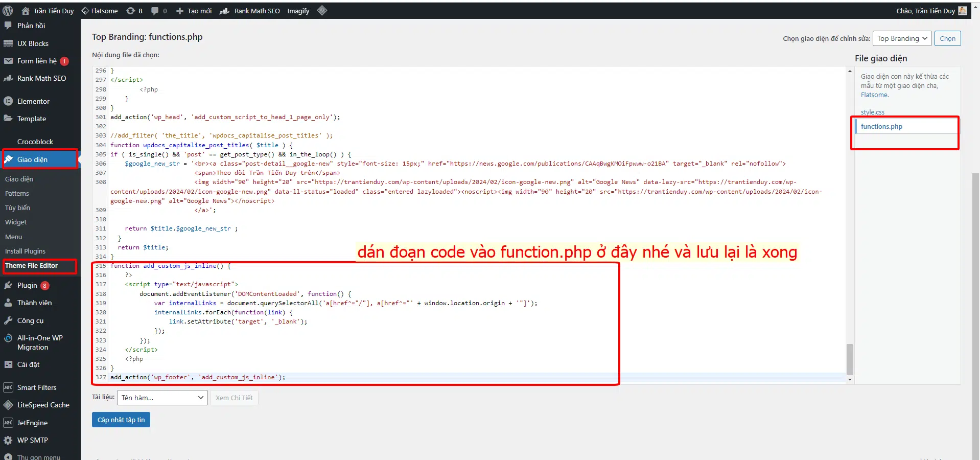Click the Form liên hệ badge showing 1
980x460 pixels.
pyautogui.click(x=64, y=61)
